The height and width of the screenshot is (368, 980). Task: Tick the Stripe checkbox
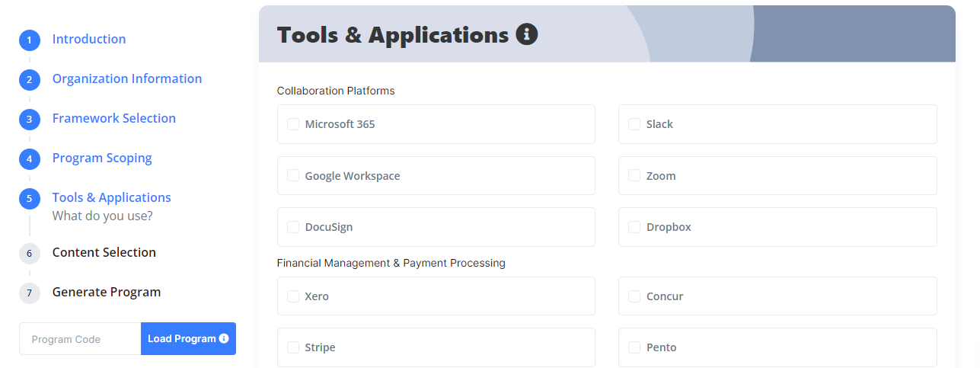click(x=293, y=347)
